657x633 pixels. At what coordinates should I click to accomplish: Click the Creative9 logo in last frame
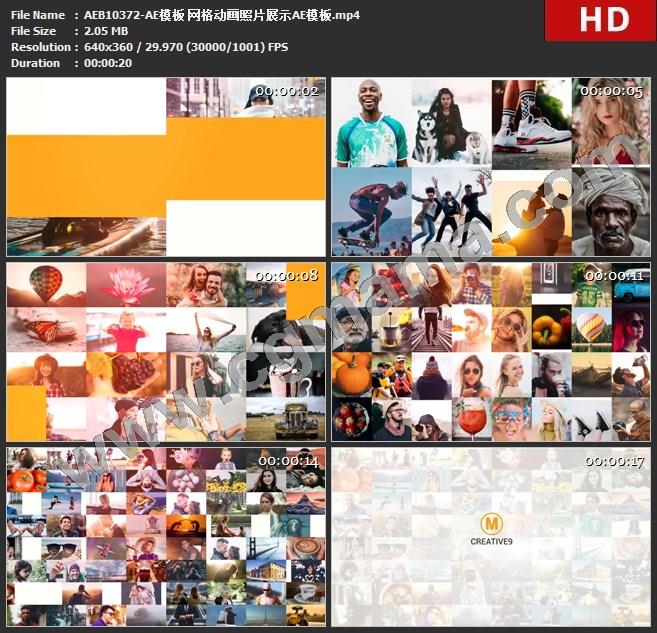click(491, 527)
